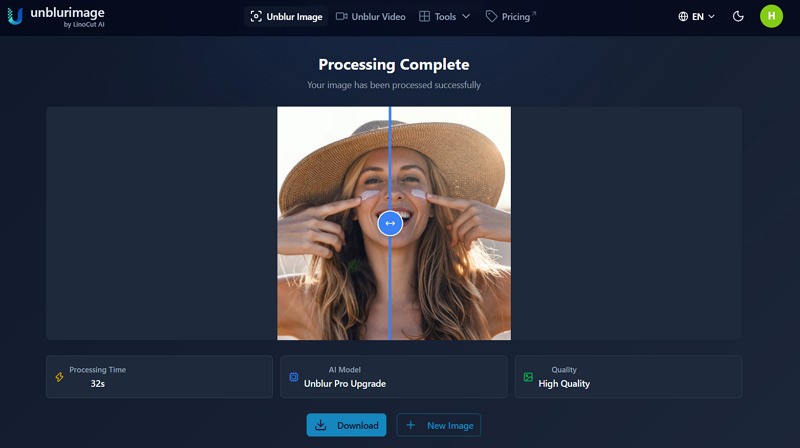Click the Unblur Pro Upgrade text
800x448 pixels.
tap(345, 384)
